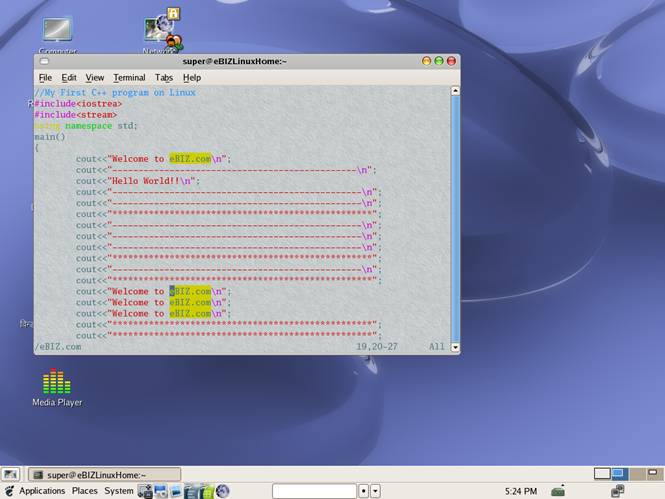Click the 5:24 PM clock

(520, 491)
